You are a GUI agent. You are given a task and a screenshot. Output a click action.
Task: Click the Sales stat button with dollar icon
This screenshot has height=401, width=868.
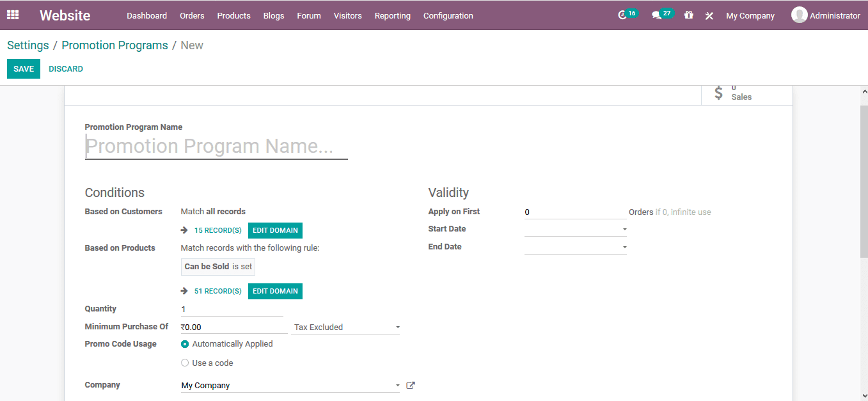coord(745,91)
